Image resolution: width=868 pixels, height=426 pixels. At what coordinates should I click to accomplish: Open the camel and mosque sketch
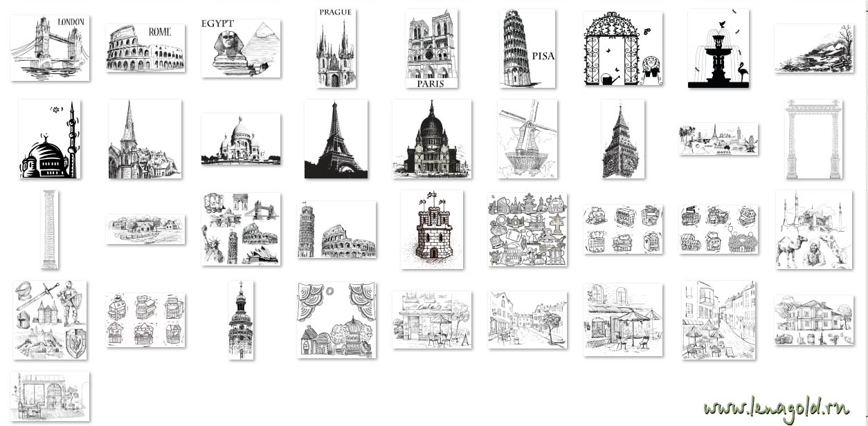pyautogui.click(x=813, y=230)
